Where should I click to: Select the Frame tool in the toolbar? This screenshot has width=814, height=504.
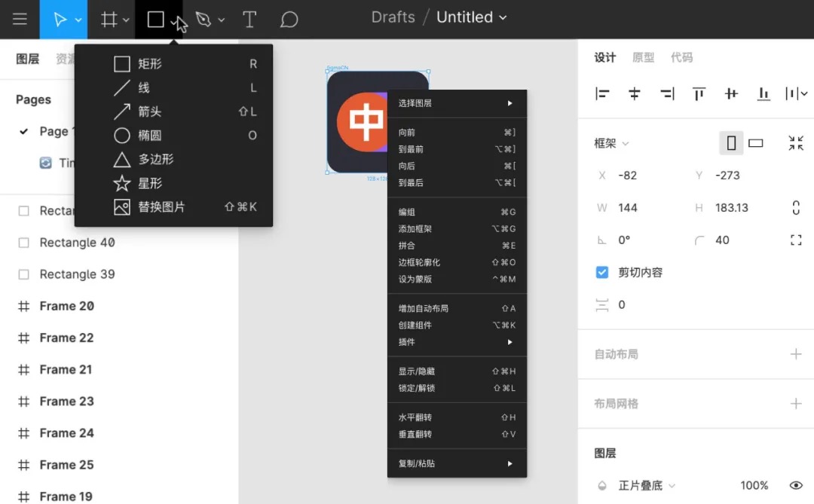(x=108, y=19)
